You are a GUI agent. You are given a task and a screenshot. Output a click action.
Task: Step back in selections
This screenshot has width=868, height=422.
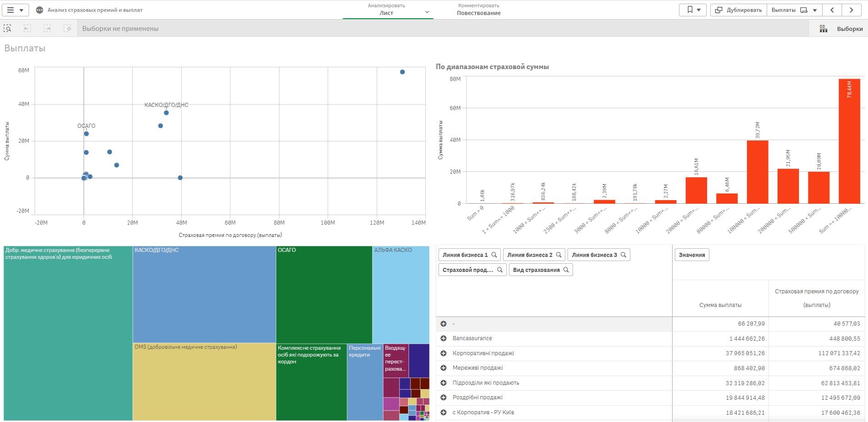click(27, 29)
